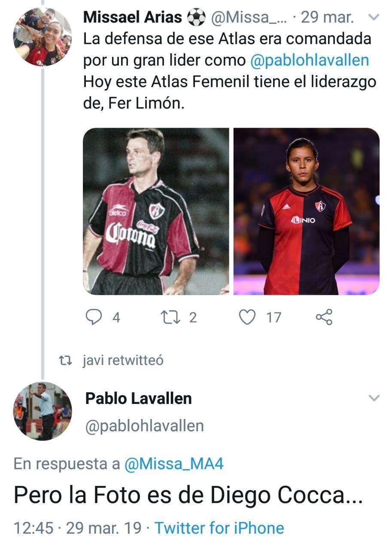Image resolution: width=392 pixels, height=550 pixels.
Task: Expand Missael Arias tweet options chevron
Action: tap(374, 17)
